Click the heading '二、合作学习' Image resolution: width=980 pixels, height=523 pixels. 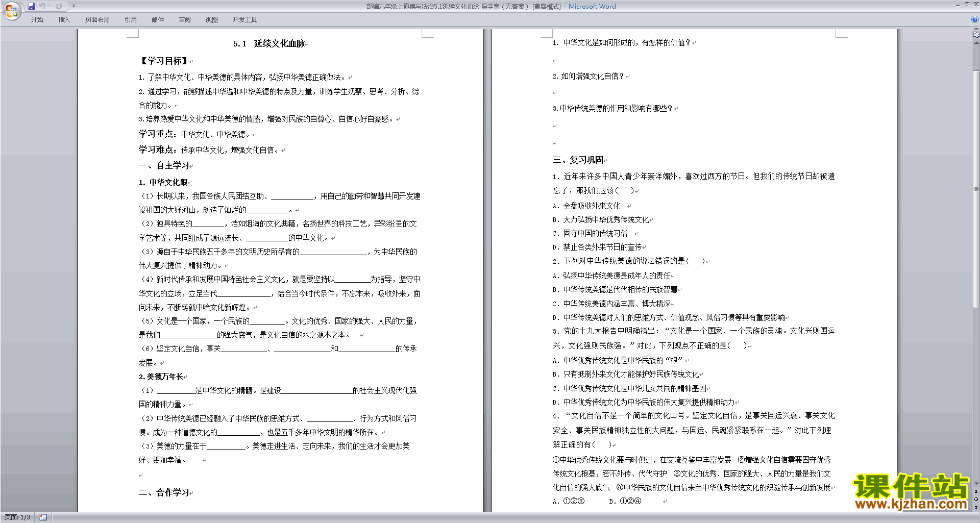pyautogui.click(x=164, y=492)
